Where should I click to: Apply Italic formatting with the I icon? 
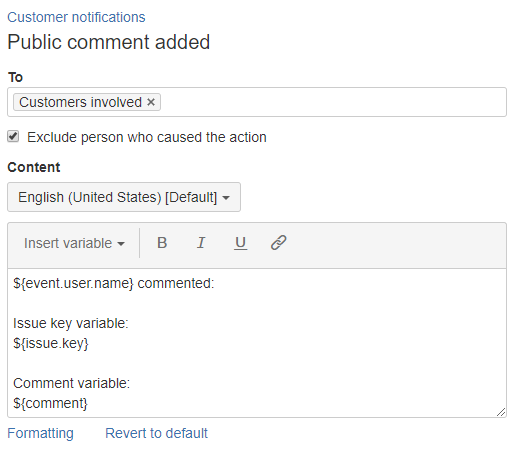click(x=201, y=243)
